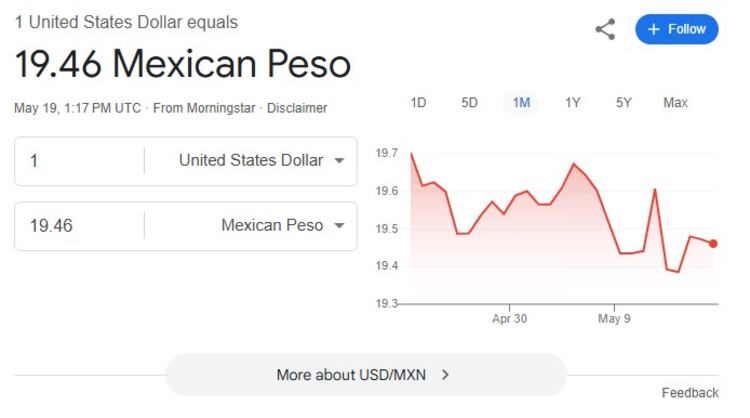Switch chart to 5D range
750x418 pixels.
469,103
